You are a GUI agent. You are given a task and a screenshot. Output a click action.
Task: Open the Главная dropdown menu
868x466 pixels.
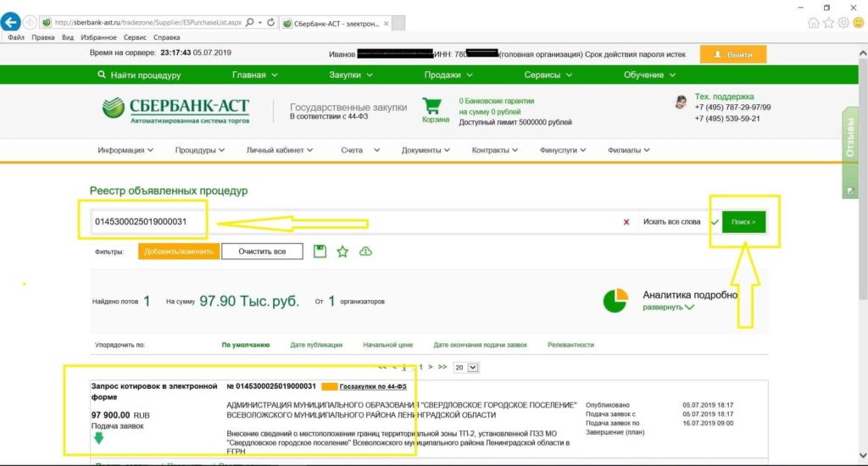254,75
